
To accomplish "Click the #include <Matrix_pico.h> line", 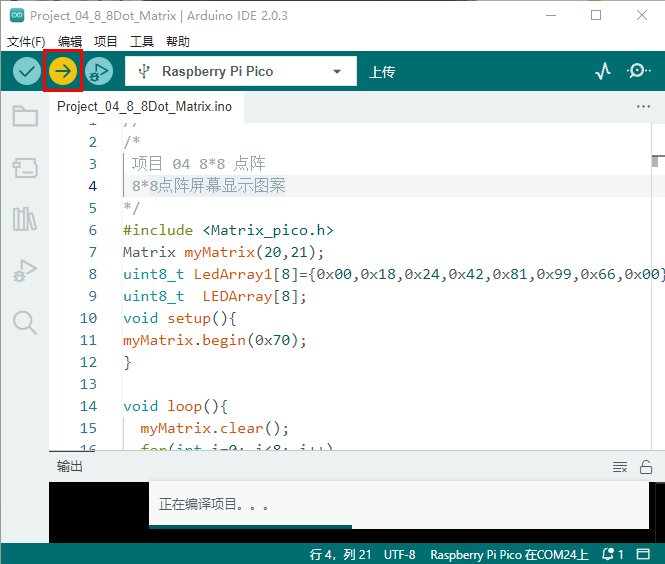I will coord(228,230).
